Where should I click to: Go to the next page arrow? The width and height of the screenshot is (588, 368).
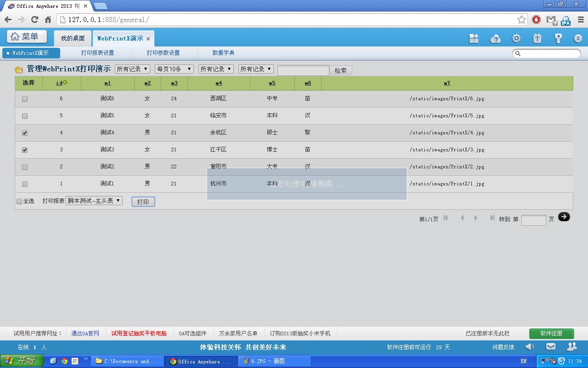point(476,218)
